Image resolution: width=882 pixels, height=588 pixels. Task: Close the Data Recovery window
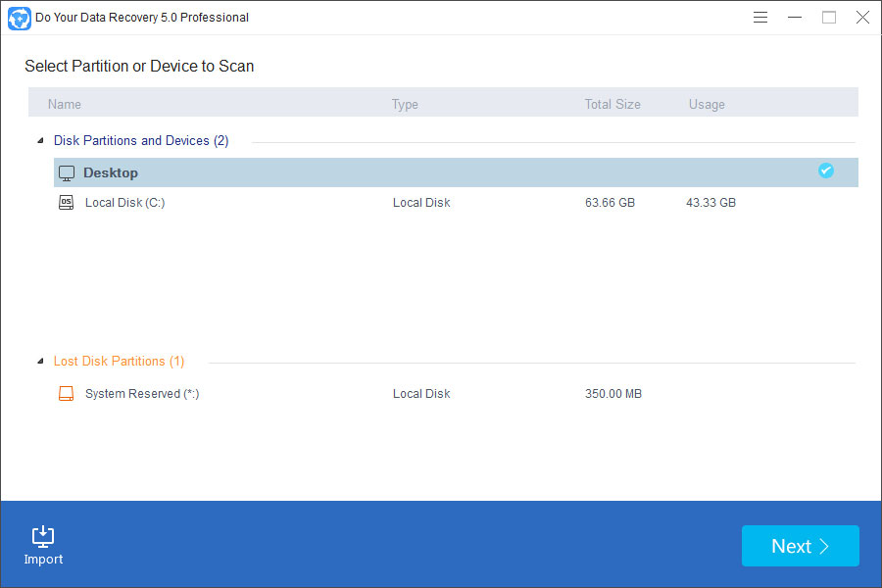click(x=862, y=18)
